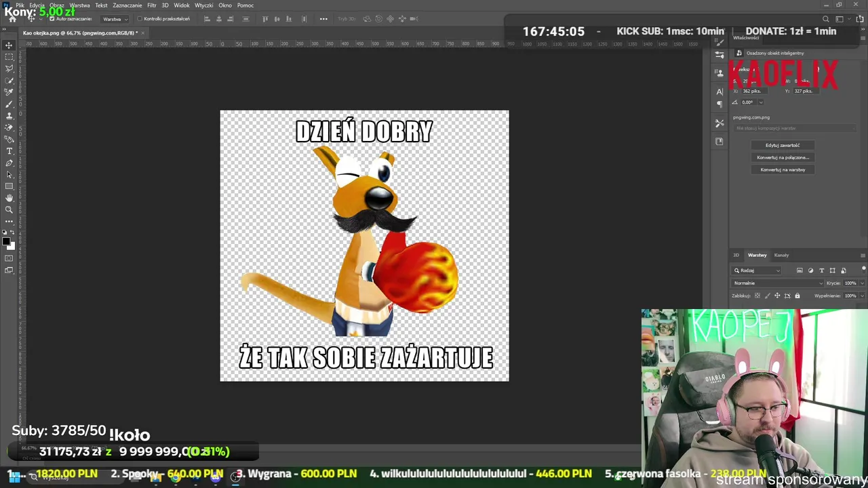
Task: Open the Okno menu
Action: [x=224, y=5]
